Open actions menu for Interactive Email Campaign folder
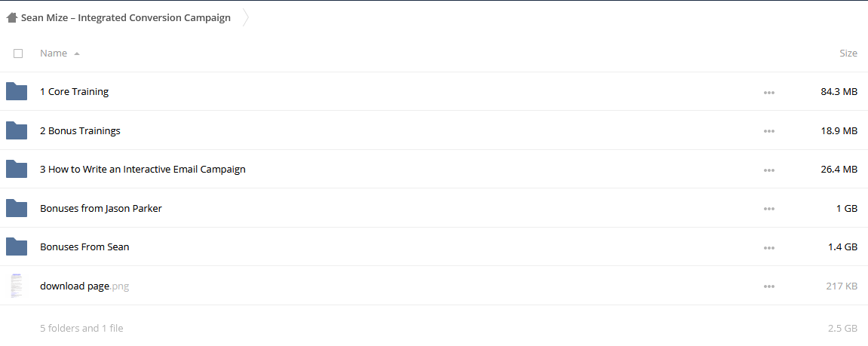 click(x=769, y=170)
